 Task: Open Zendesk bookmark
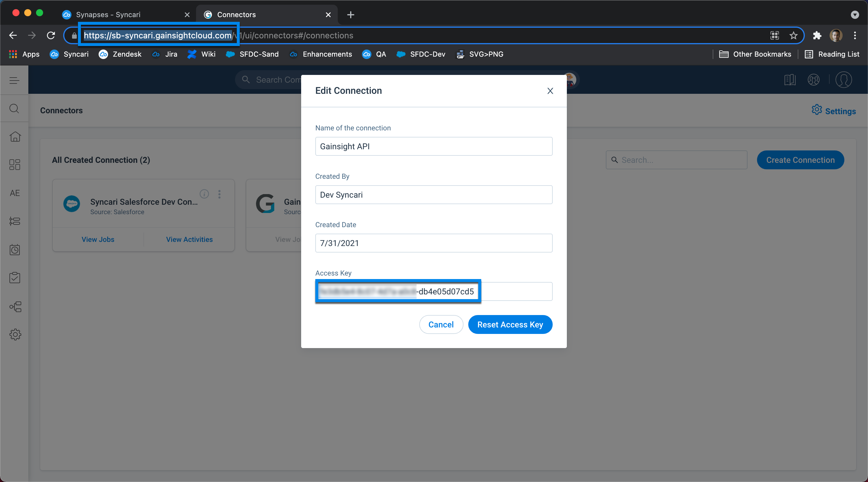[120, 54]
